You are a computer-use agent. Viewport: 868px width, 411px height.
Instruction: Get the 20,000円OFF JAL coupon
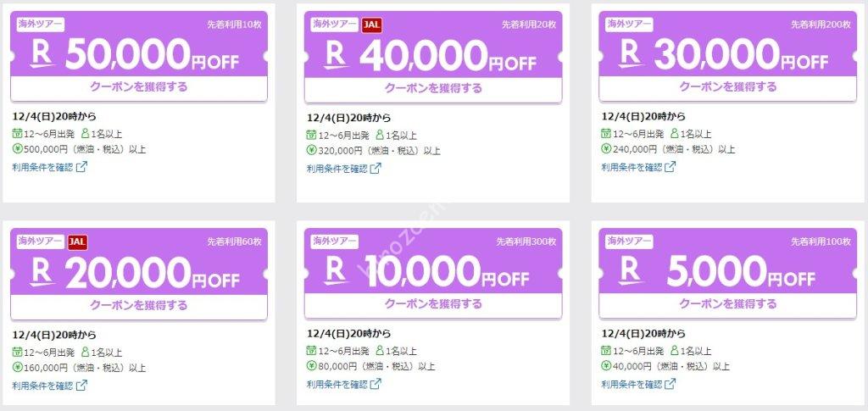pos(139,307)
